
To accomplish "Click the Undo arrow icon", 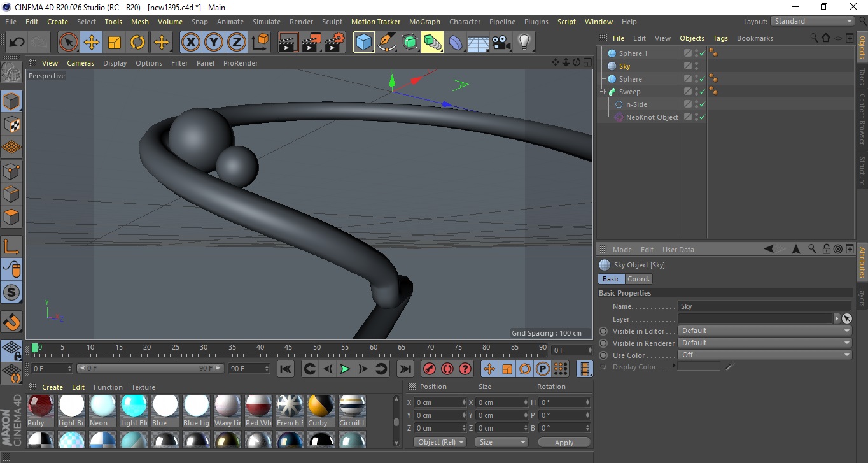I will tap(17, 43).
